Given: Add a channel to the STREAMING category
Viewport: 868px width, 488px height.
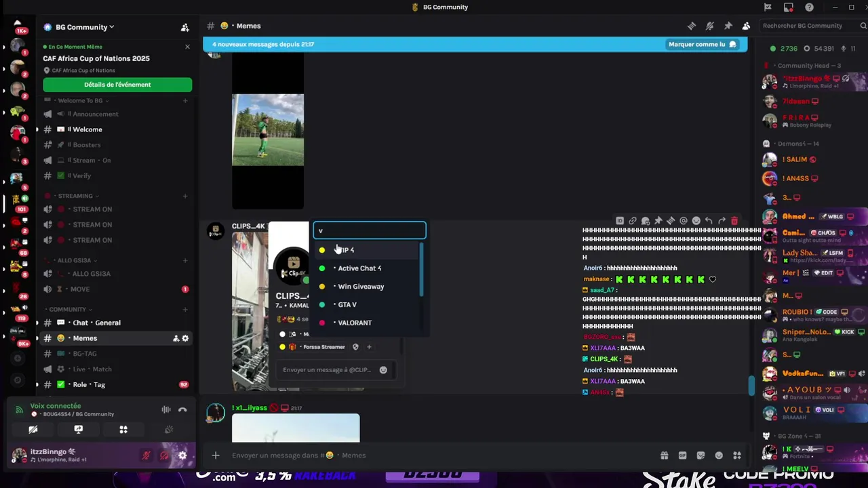Looking at the screenshot, I should (x=185, y=196).
